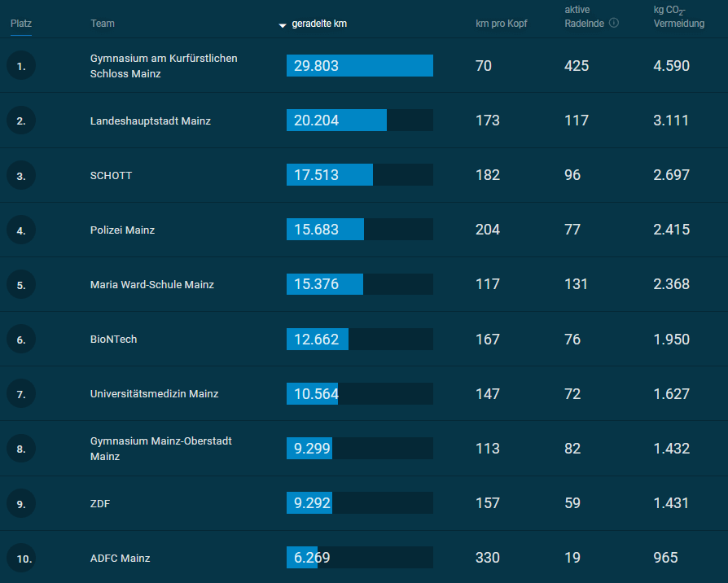Click the rank 10 circle badge
The height and width of the screenshot is (583, 728).
(21, 558)
